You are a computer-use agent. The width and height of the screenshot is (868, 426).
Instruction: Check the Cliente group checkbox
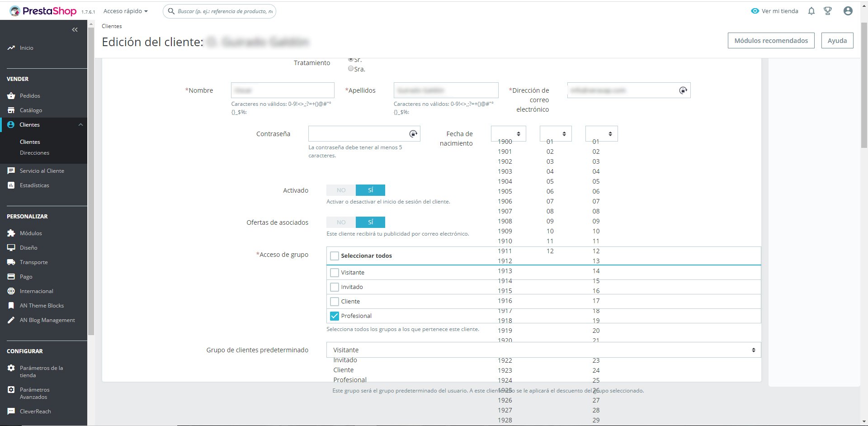[x=335, y=302]
